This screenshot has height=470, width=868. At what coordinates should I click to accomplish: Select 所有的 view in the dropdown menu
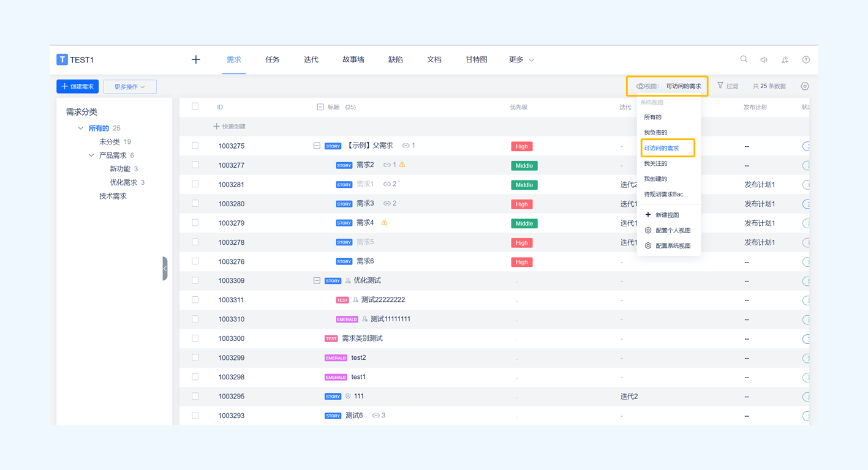(x=652, y=117)
